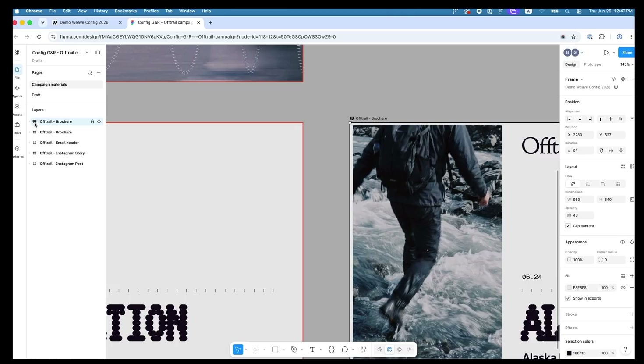
Task: Click the diamond-shaped mode icon in toolbar
Action: click(399, 350)
